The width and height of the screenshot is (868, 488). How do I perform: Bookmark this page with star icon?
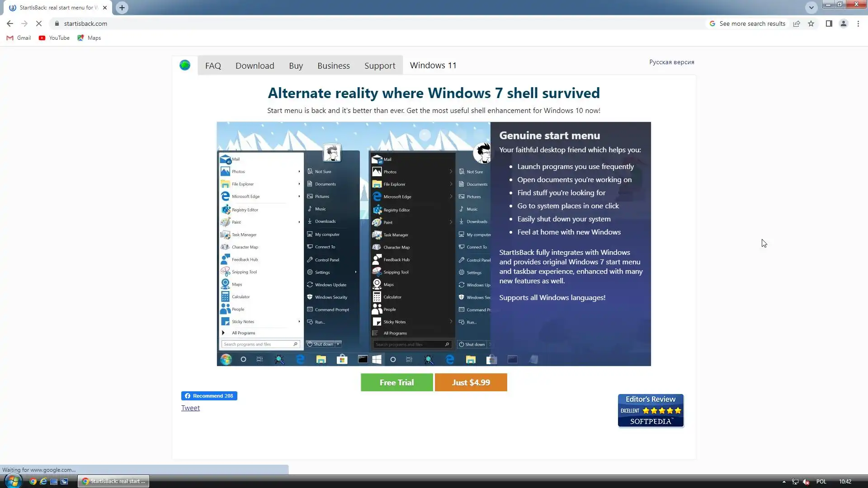tap(811, 23)
